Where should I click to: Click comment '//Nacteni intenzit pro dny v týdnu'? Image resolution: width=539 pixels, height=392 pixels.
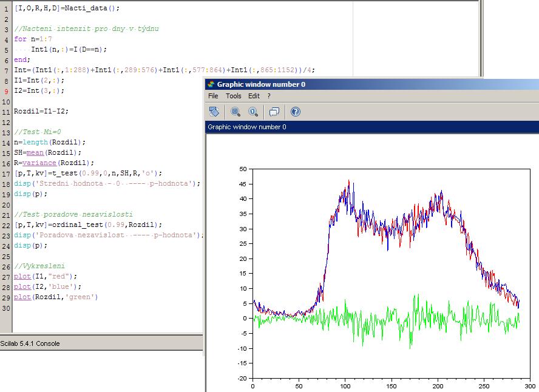pyautogui.click(x=86, y=29)
